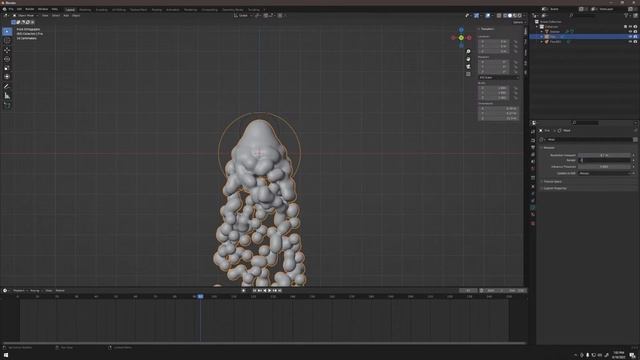Pick the Measure ruler tool
Image resolution: width=640 pixels, height=360 pixels.
[x=7, y=96]
